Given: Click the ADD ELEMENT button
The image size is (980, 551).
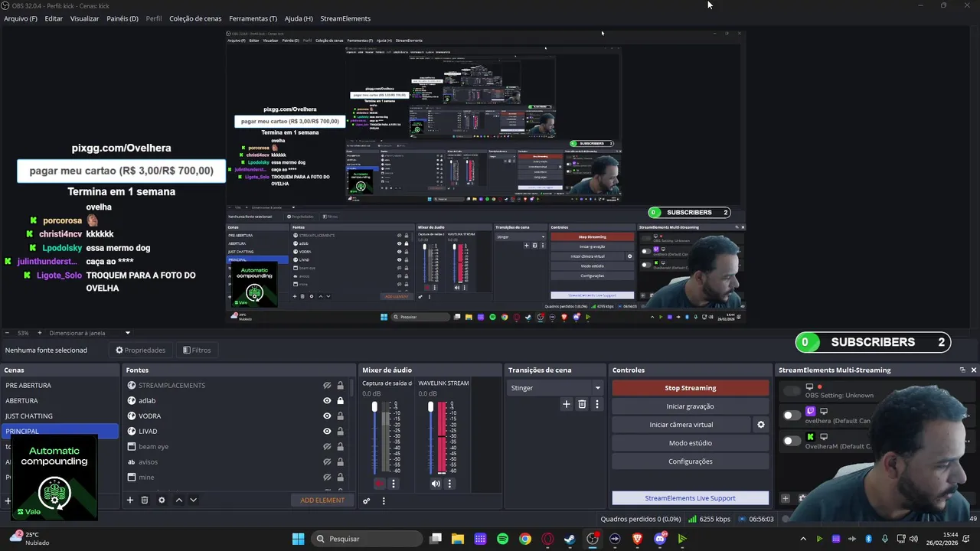Looking at the screenshot, I should tap(322, 500).
